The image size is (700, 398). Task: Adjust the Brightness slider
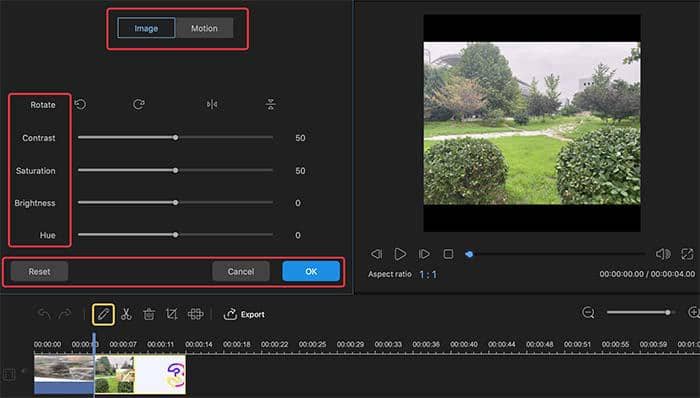(175, 203)
